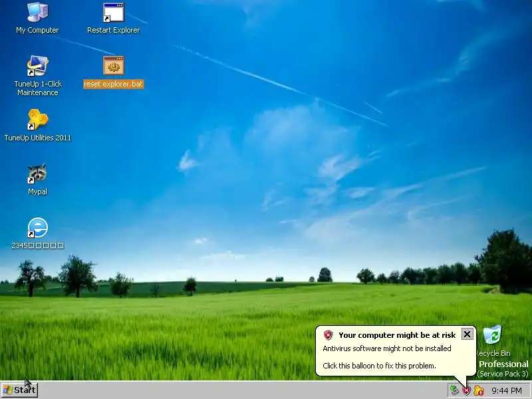The width and height of the screenshot is (532, 399).
Task: Click the 'Restart Explorer' label text
Action: (x=113, y=30)
